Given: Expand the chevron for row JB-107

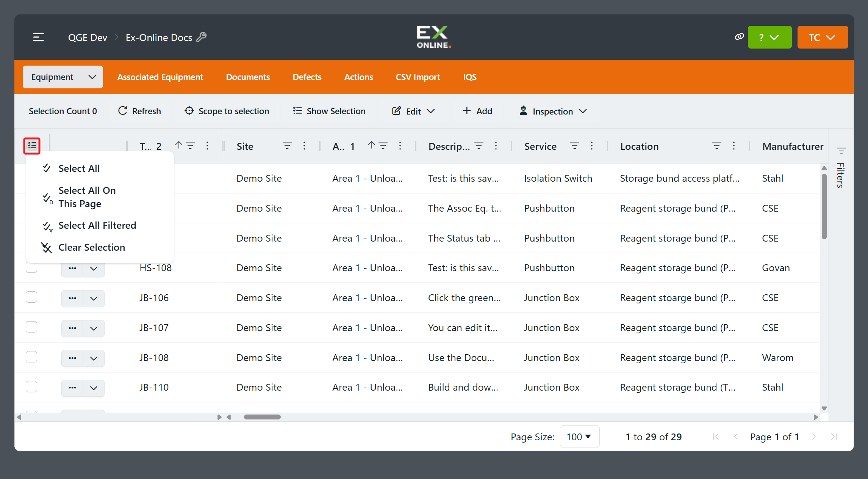Looking at the screenshot, I should (94, 328).
